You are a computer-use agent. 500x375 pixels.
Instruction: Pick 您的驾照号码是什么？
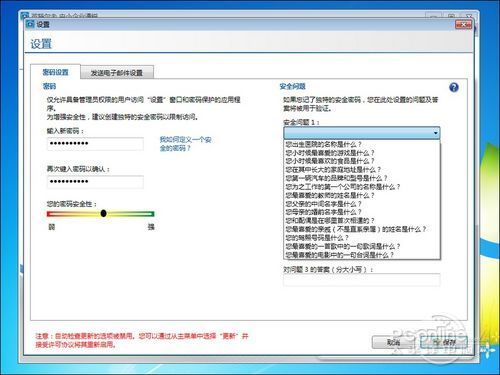(362, 238)
